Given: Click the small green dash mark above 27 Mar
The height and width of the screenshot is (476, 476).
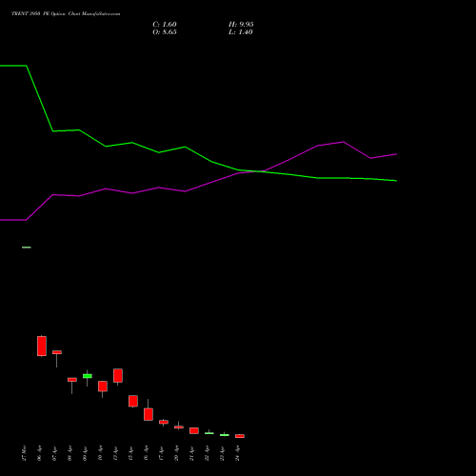Looking at the screenshot, I should (x=27, y=248).
